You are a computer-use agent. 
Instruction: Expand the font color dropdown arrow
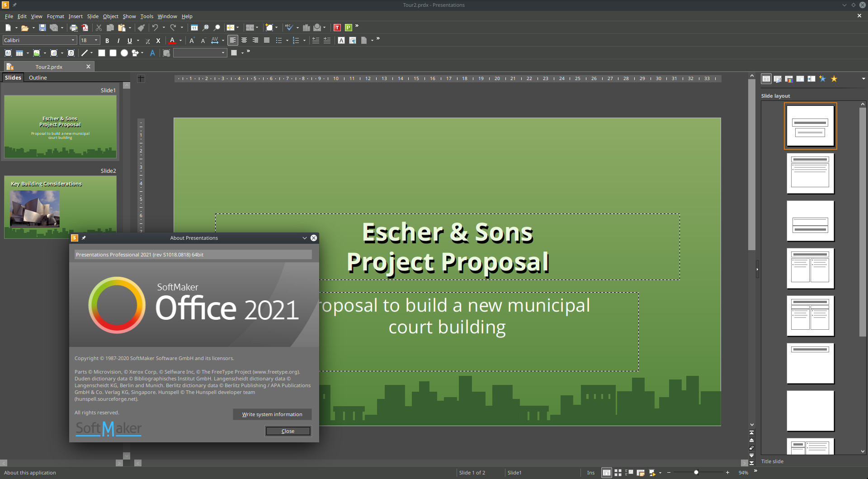point(180,40)
